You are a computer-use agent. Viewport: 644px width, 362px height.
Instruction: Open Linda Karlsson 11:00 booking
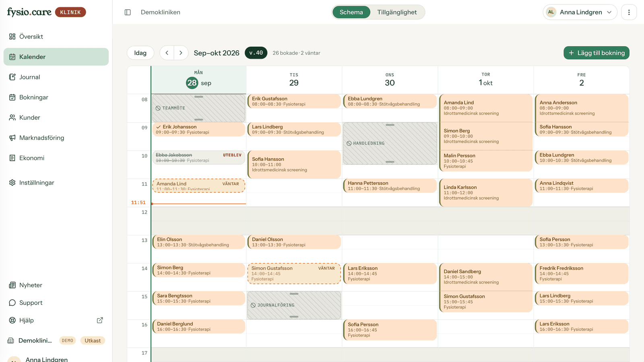click(x=486, y=193)
